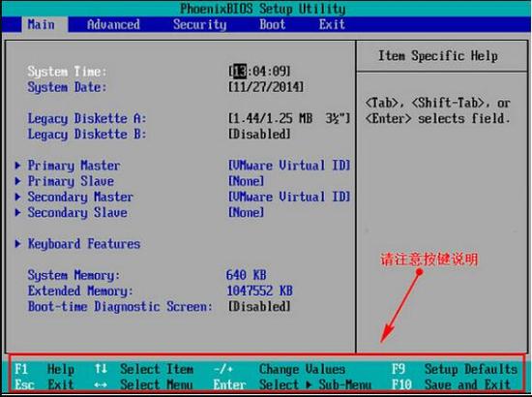Toggle Legacy Diskette B Disabled value
This screenshot has width=532, height=397.
260,134
